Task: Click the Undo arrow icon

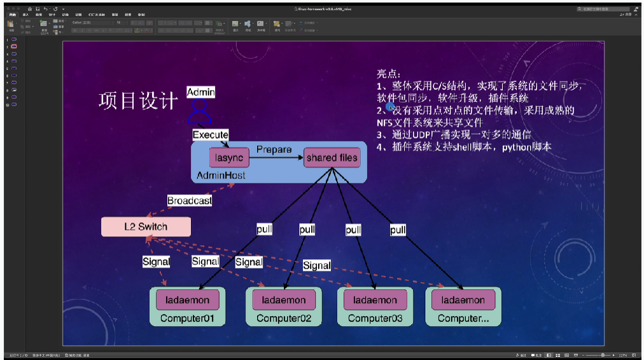Action: point(46,9)
